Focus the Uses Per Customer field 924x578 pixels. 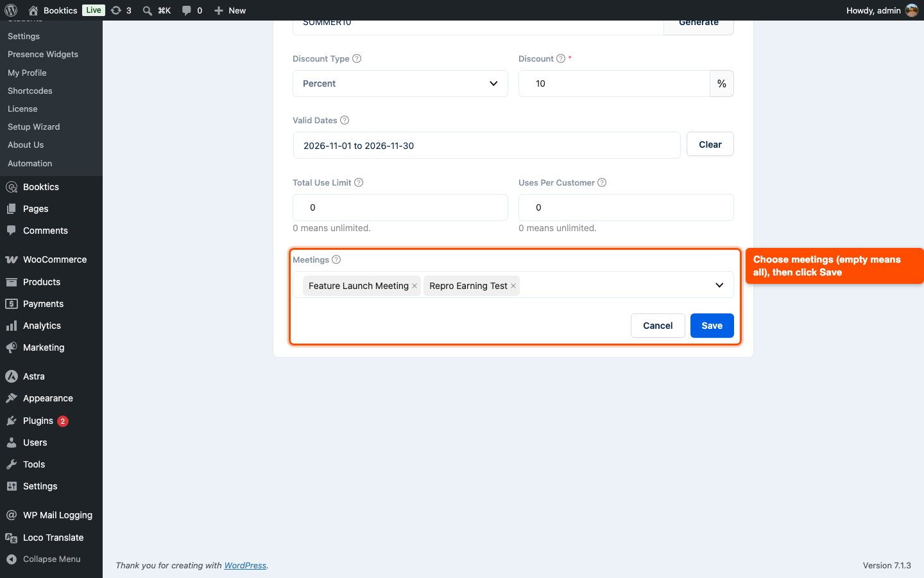click(x=626, y=207)
